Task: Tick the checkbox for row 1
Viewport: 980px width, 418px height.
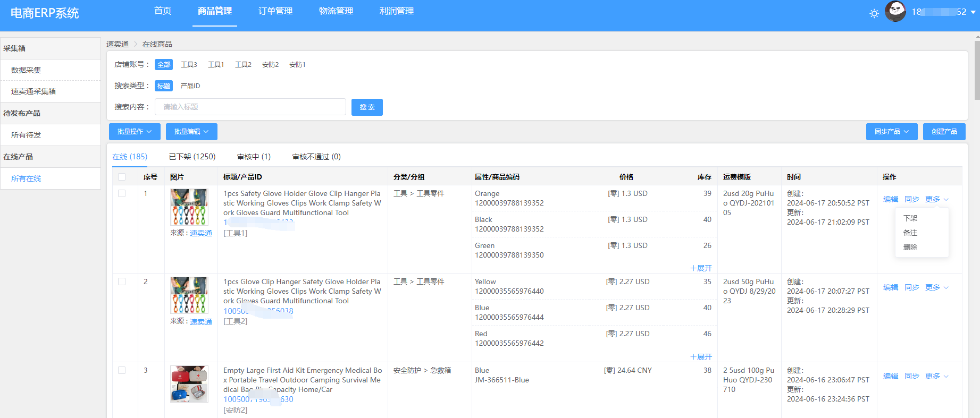Action: [x=122, y=193]
